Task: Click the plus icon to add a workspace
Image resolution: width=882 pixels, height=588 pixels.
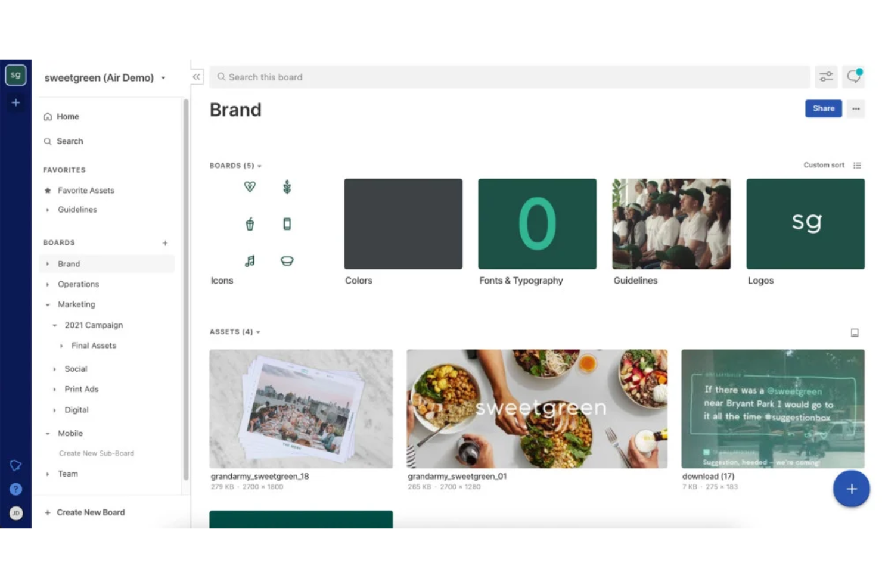Action: coord(15,102)
